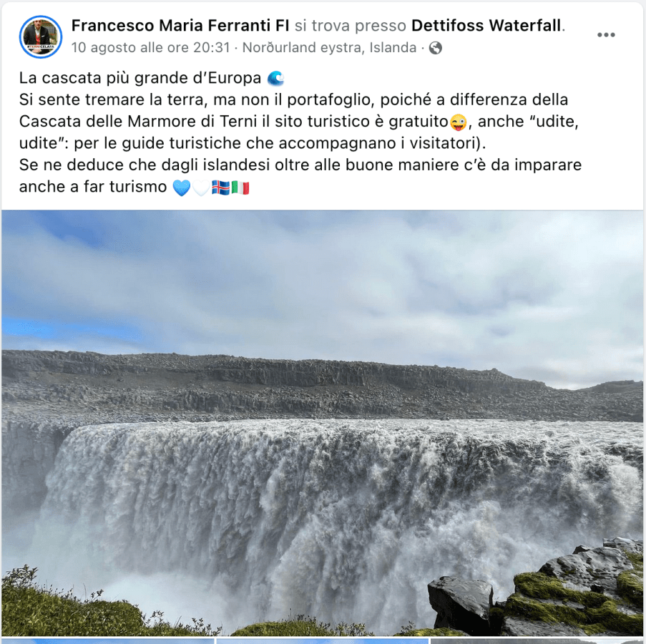Click the Italy flag emoji
Viewport: 646px width, 644px height.
(240, 187)
